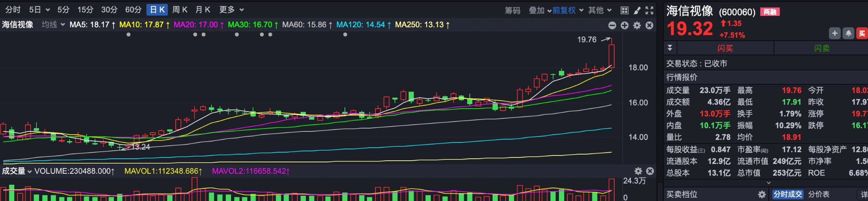Open the 更多 periods dropdown
The height and width of the screenshot is (201, 868).
pos(231,10)
